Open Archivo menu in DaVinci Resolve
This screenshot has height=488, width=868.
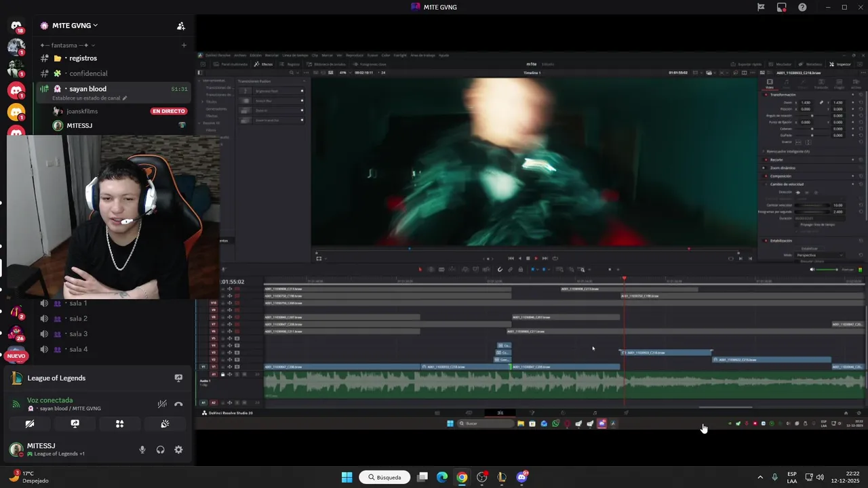pyautogui.click(x=240, y=55)
